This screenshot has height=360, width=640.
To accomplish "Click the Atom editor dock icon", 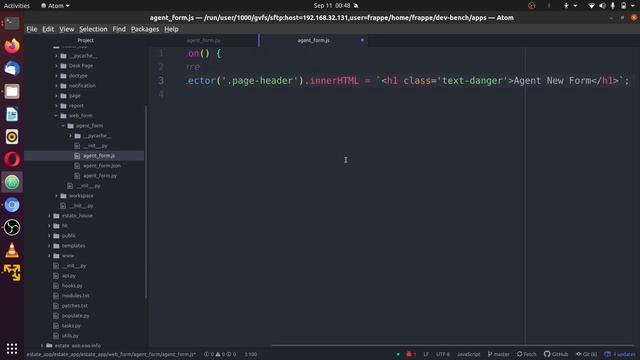I will coord(12,182).
